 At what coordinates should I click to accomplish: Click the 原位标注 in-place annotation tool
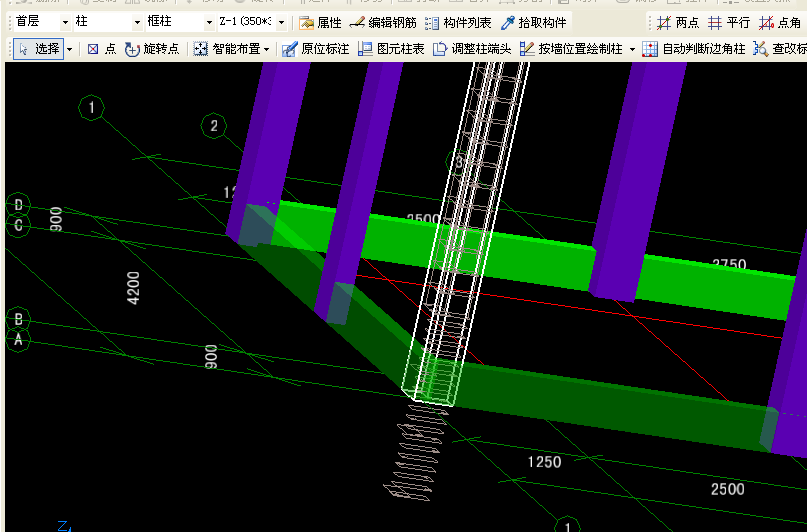315,49
